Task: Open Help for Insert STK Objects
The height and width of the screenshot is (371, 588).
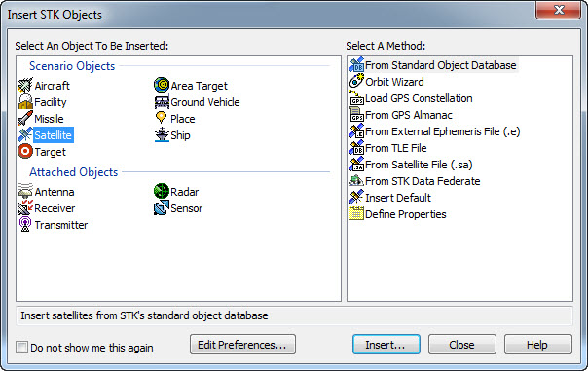Action: 537,345
